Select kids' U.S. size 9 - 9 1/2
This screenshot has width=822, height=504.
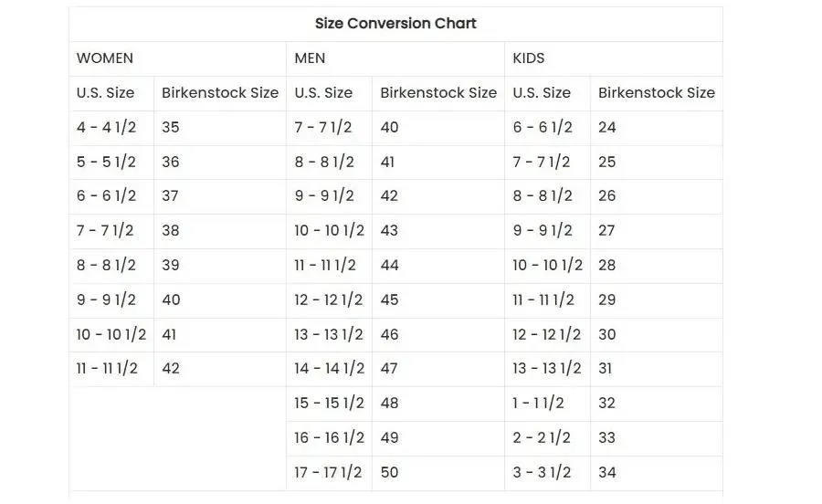[x=543, y=231]
